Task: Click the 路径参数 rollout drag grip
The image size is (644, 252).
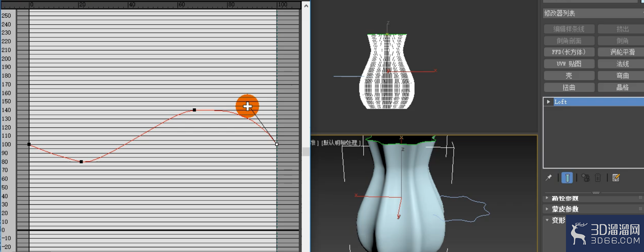Action: tap(640, 198)
